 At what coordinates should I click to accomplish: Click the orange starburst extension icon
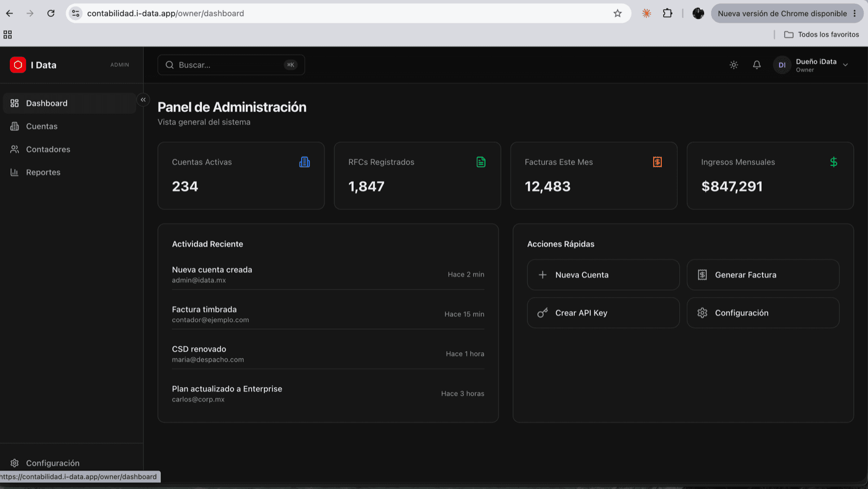647,14
